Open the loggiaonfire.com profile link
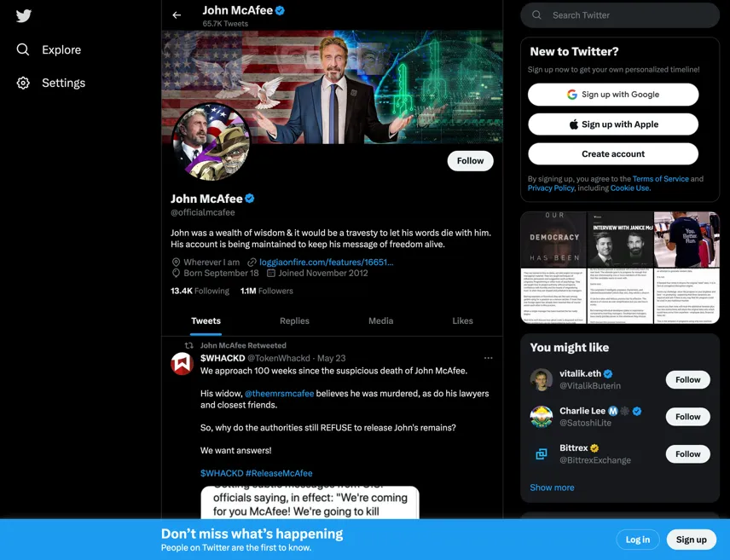Image resolution: width=730 pixels, height=560 pixels. (x=326, y=262)
